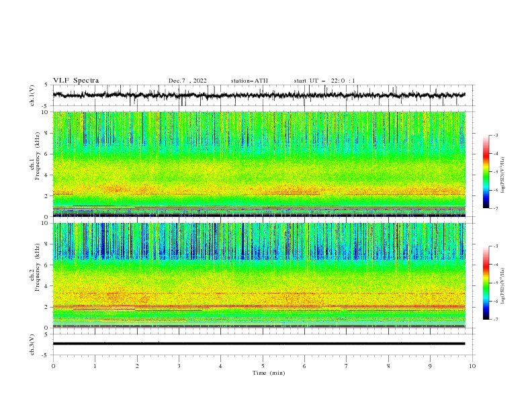Select the 'ch.1(V)' axis label
This screenshot has width=532, height=411.
click(32, 95)
